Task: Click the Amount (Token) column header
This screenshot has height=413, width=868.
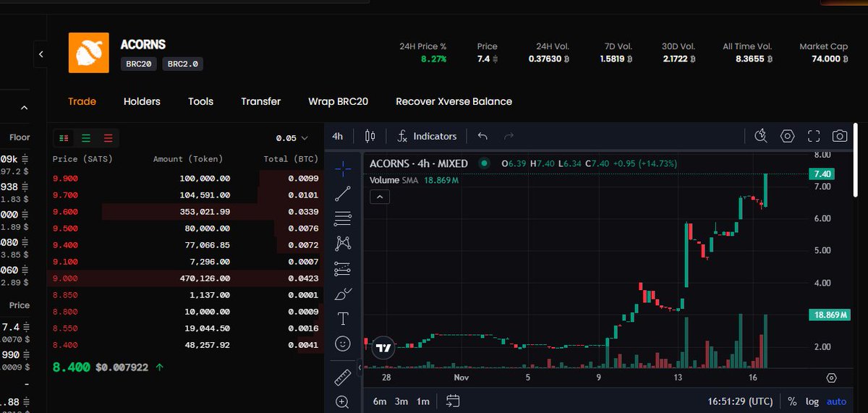Action: click(188, 158)
